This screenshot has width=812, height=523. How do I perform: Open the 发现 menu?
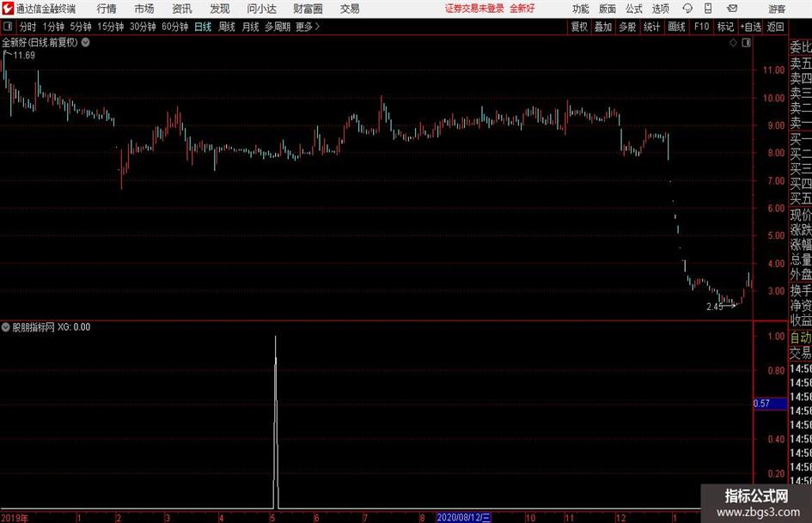pyautogui.click(x=220, y=9)
